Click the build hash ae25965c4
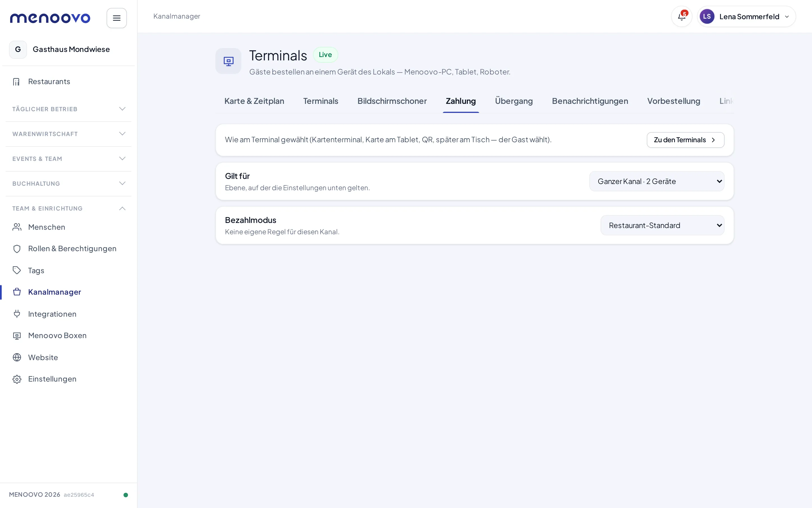Viewport: 812px width, 508px height. point(79,494)
